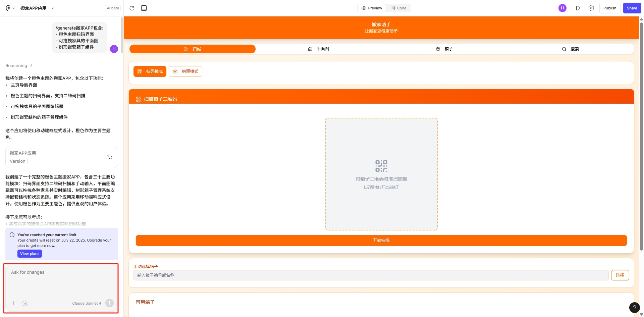Toggle the panel layout icon

(x=144, y=8)
